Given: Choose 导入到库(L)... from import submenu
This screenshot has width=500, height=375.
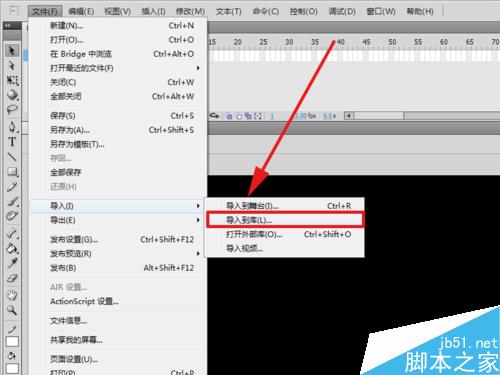Looking at the screenshot, I should tap(285, 220).
